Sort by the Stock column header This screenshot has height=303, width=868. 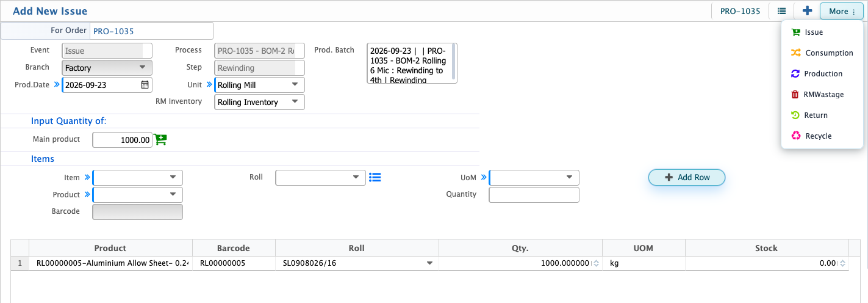[767, 248]
